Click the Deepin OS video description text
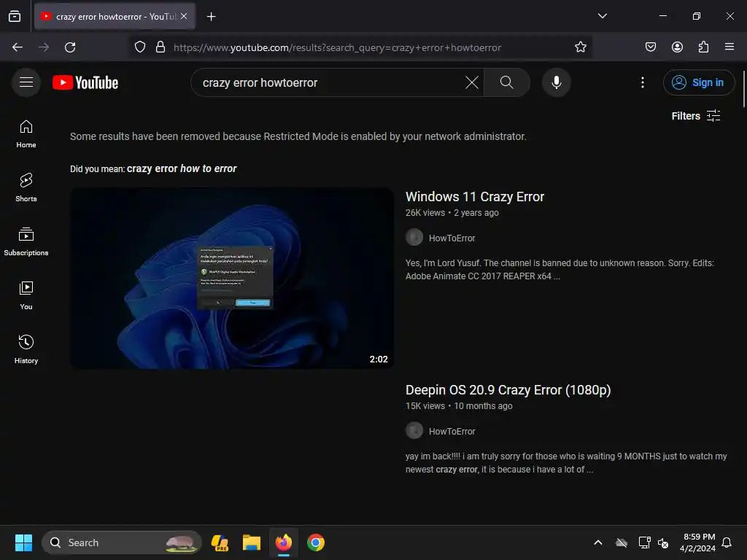 coord(566,463)
